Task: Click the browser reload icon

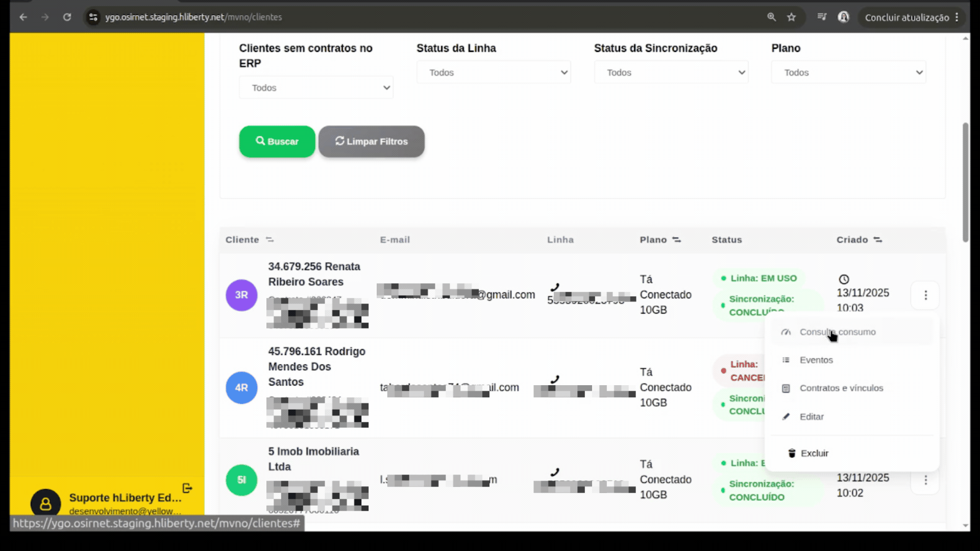Action: 67,17
